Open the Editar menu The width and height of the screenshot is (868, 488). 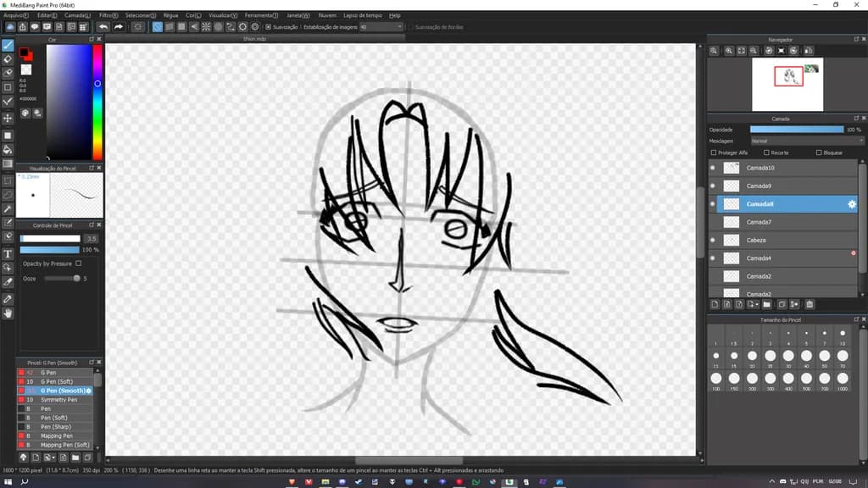tap(47, 15)
